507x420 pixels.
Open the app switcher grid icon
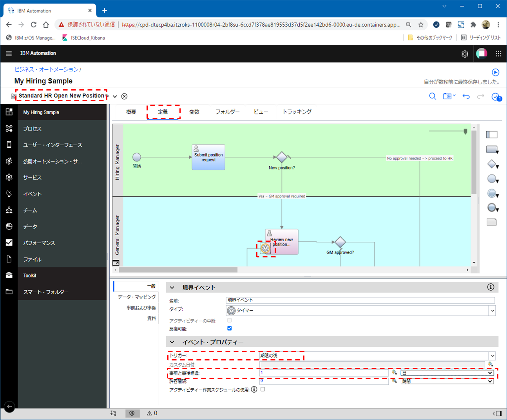pyautogui.click(x=498, y=54)
